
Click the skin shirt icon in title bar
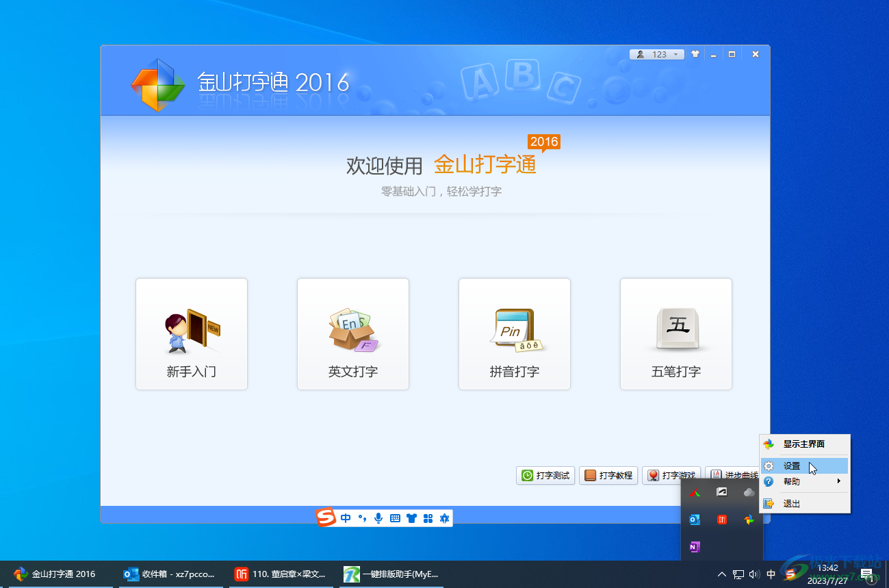695,54
